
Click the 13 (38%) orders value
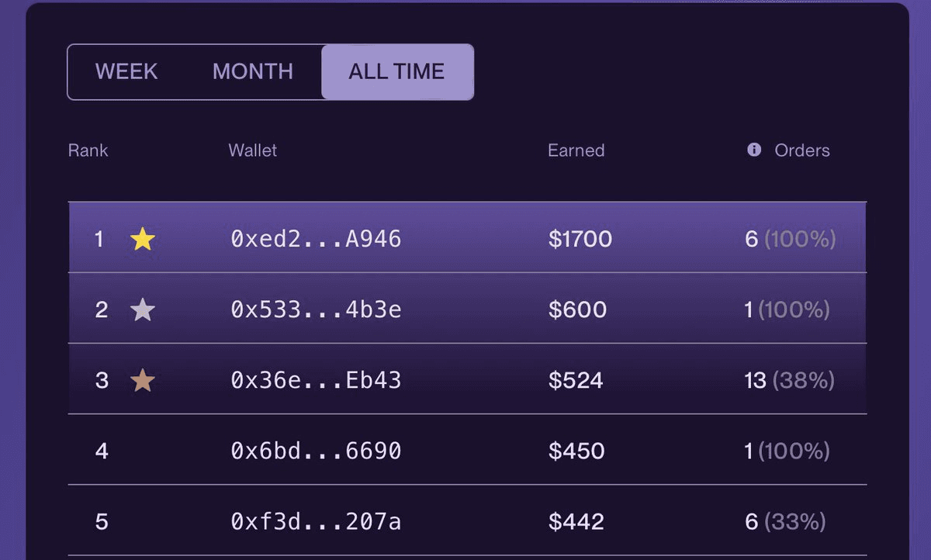tap(790, 381)
